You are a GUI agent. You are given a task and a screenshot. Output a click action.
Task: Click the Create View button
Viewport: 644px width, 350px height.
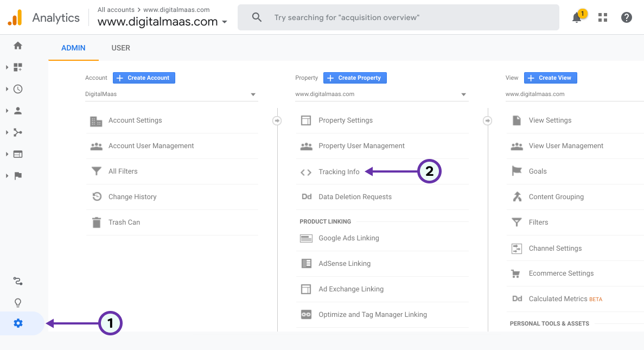point(550,78)
